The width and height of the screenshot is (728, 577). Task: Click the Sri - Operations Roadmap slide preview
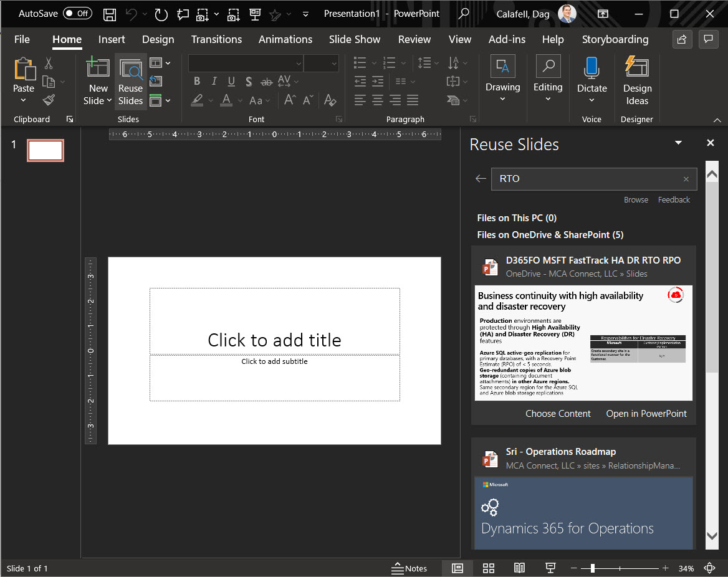tap(583, 513)
